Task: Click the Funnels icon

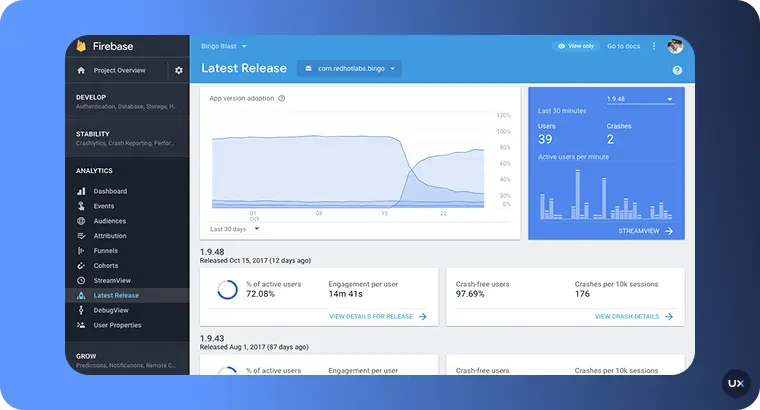Action: (81, 251)
